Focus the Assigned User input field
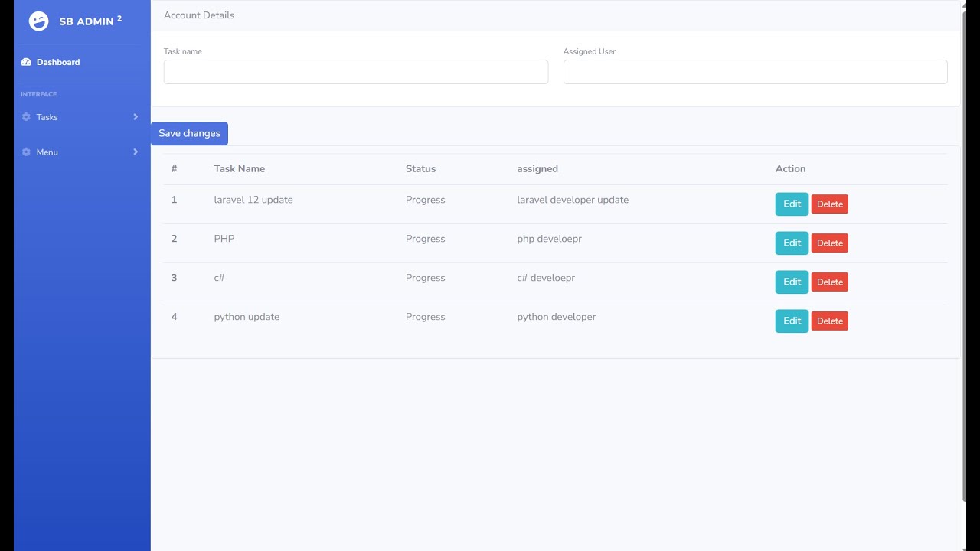This screenshot has height=551, width=980. pyautogui.click(x=755, y=72)
